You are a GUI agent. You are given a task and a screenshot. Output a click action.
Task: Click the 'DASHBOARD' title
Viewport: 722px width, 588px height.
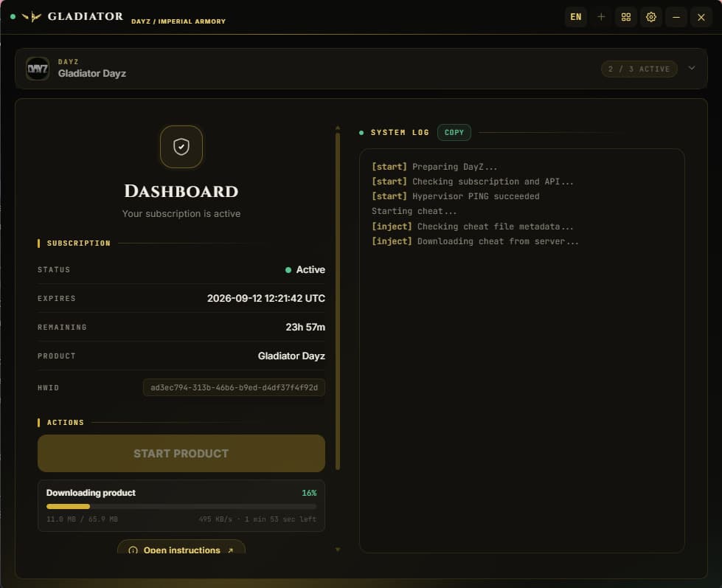pos(181,191)
